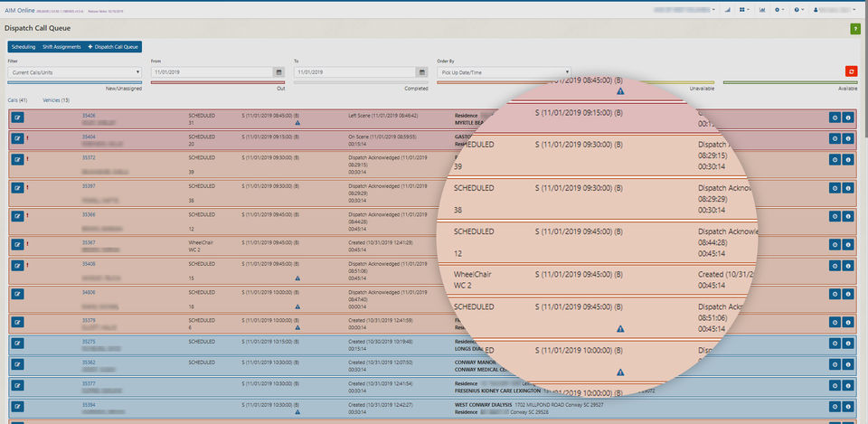
Task: Click 'On Scene (11/01/2019 08:59:55)' status
Action: pyautogui.click(x=382, y=137)
